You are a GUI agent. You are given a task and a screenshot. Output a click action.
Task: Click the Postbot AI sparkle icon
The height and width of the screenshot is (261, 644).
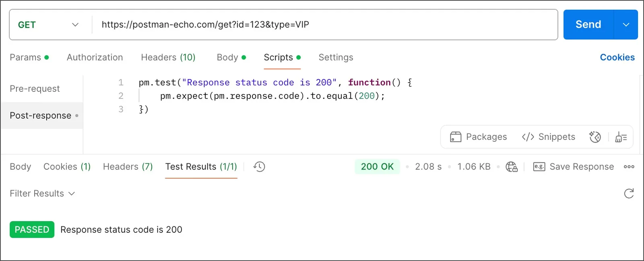pyautogui.click(x=595, y=137)
